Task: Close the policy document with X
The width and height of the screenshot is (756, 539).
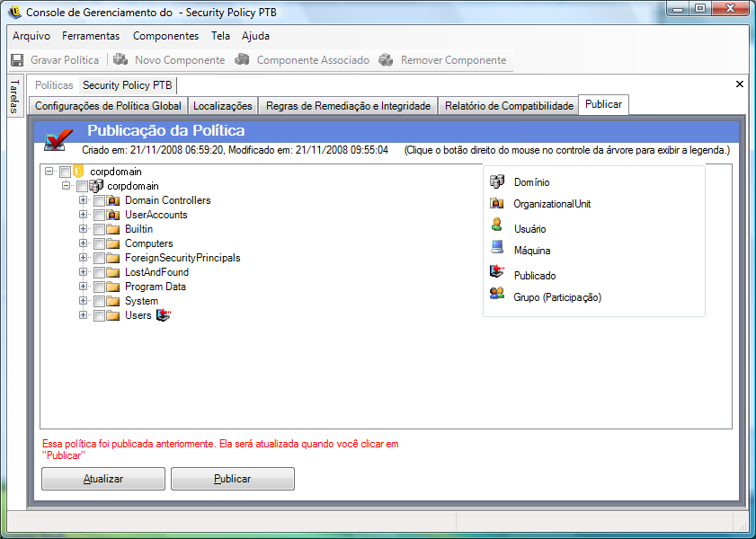Action: 740,84
